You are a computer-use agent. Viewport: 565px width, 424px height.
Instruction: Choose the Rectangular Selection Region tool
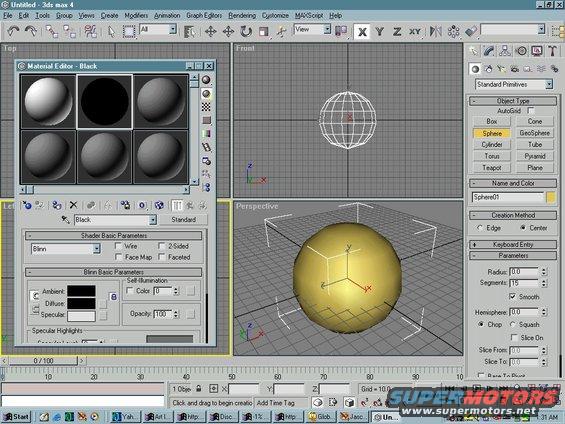[129, 31]
